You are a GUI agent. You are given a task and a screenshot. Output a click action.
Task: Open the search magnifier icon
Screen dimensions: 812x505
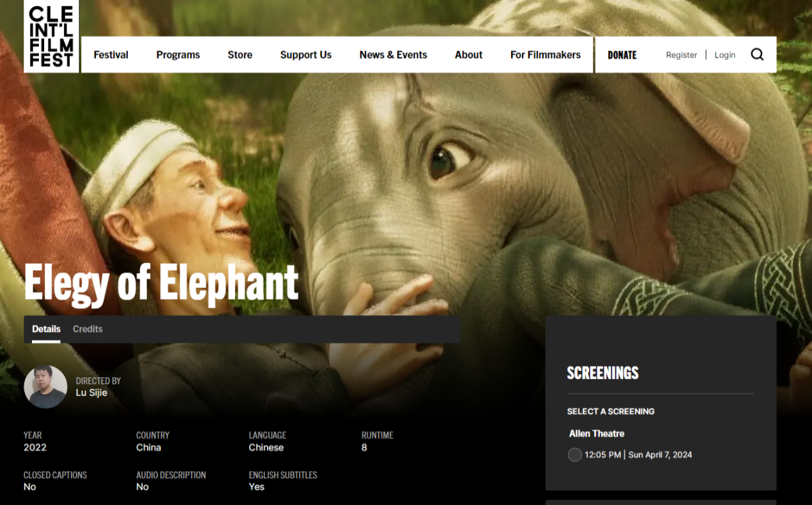point(757,55)
